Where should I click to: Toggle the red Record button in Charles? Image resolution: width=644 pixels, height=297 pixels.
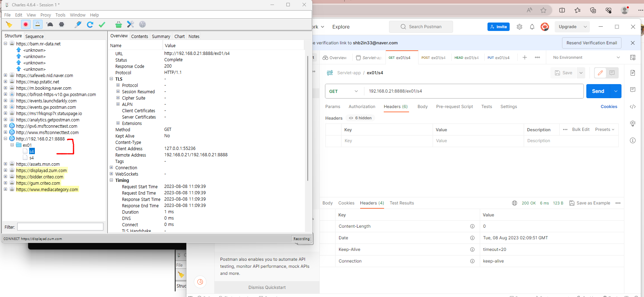[x=25, y=24]
